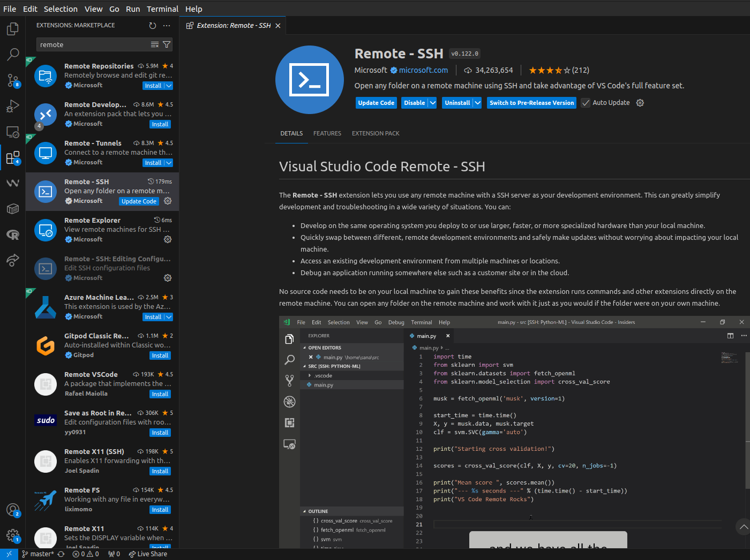Select Remote X11 (SSH) extension item
Viewport: 750px width, 560px height.
click(102, 461)
